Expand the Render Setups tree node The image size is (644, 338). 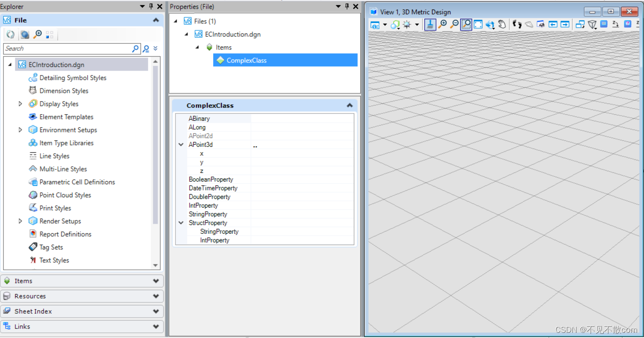pyautogui.click(x=20, y=221)
